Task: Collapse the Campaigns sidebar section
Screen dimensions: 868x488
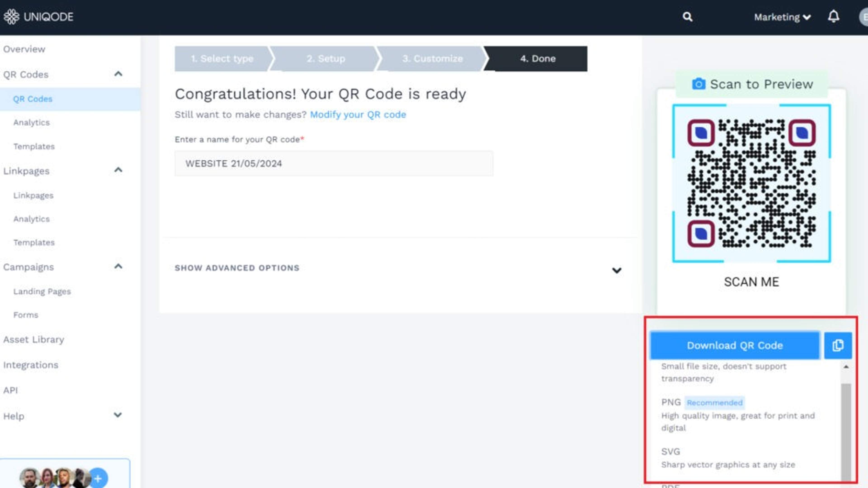Action: point(118,267)
